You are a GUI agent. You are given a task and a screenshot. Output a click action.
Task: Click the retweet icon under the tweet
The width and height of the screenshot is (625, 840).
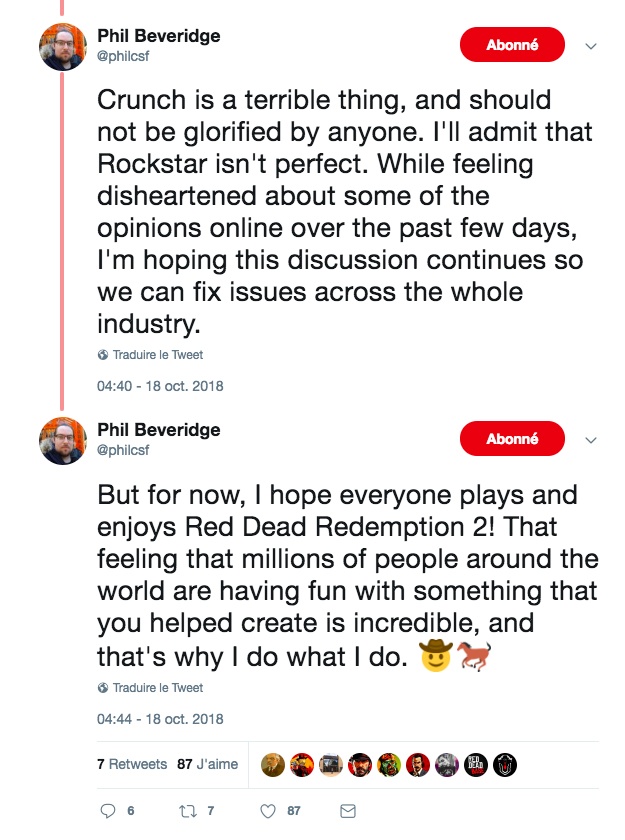click(183, 811)
